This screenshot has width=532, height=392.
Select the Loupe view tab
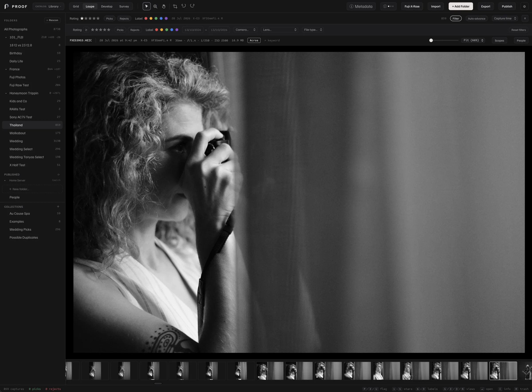tap(90, 6)
